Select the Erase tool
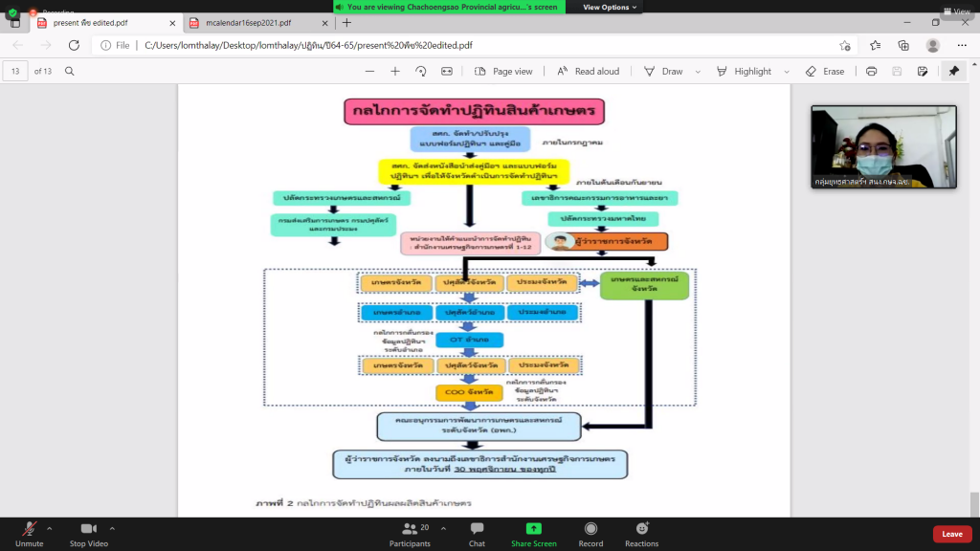The height and width of the screenshot is (551, 980). tap(825, 71)
